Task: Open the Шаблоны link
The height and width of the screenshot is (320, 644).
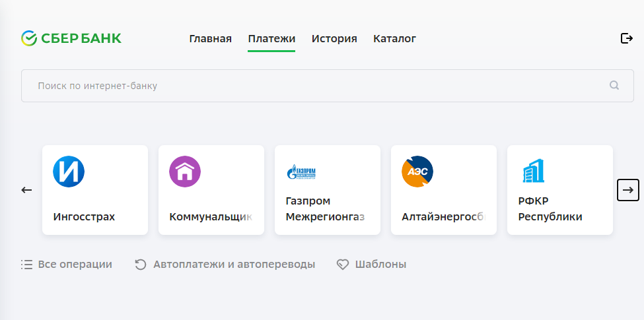Action: [380, 265]
